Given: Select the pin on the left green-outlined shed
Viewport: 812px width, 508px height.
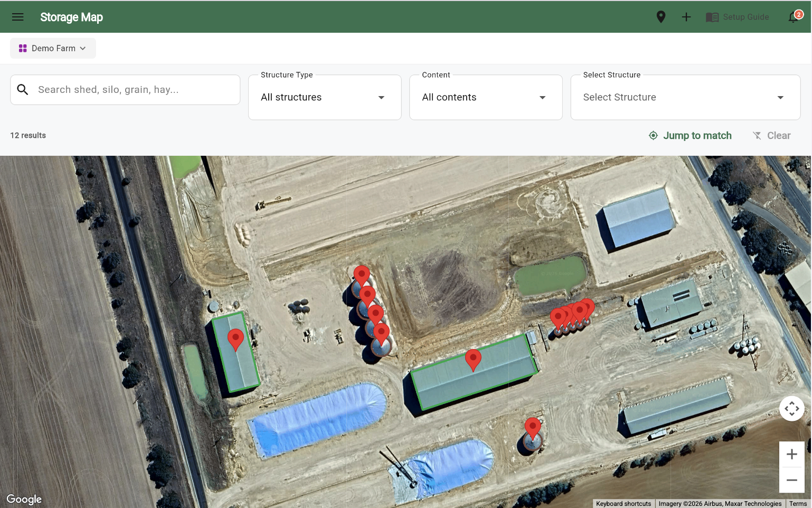Looking at the screenshot, I should tap(235, 340).
